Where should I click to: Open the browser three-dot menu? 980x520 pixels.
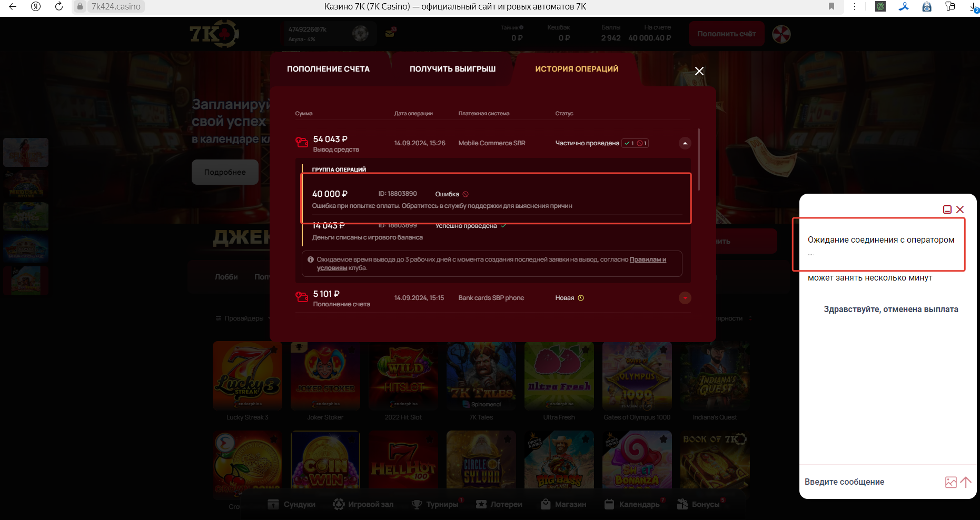(855, 6)
